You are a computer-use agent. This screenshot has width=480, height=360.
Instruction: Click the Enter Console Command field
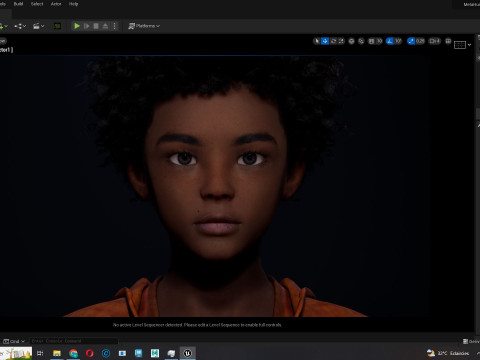click(x=73, y=341)
